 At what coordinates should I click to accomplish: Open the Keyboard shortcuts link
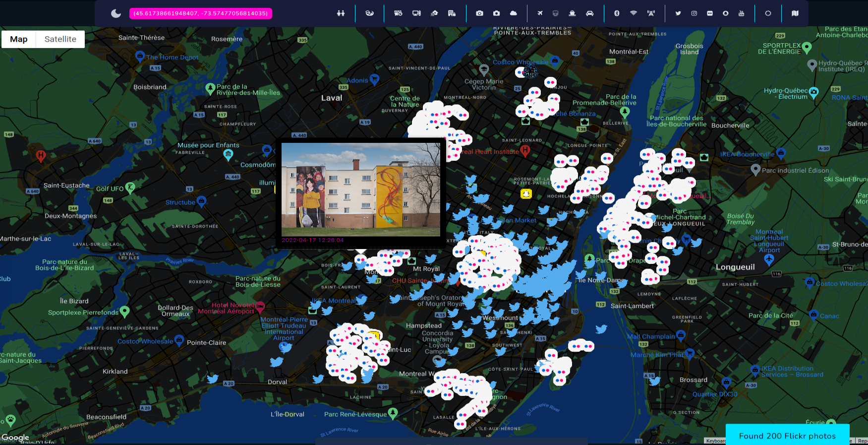point(715,441)
